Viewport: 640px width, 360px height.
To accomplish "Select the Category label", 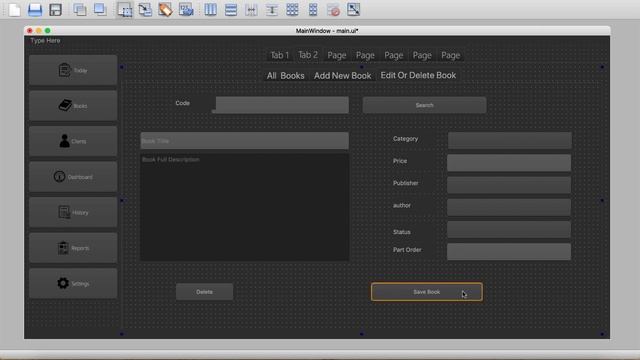I will coord(405,139).
